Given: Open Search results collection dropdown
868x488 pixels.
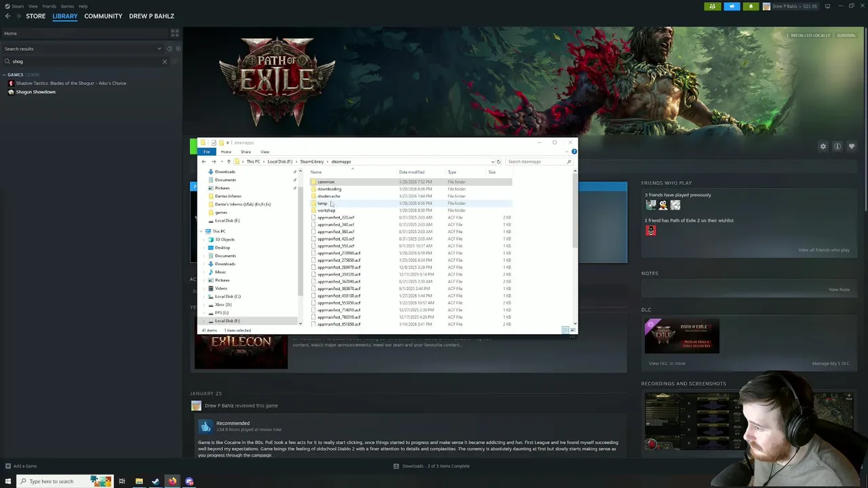Looking at the screenshot, I should (x=159, y=49).
